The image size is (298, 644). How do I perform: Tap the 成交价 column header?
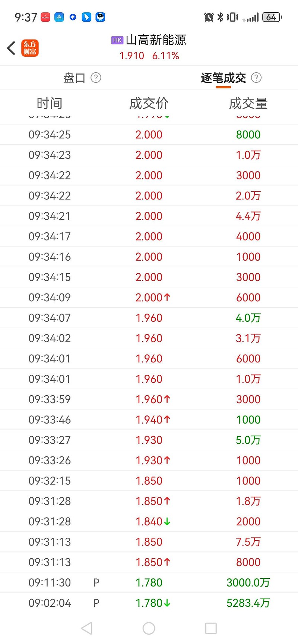149,103
